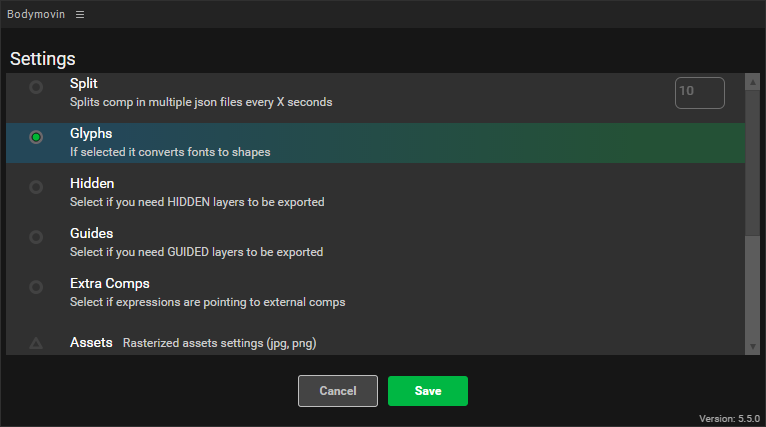The width and height of the screenshot is (766, 427).
Task: Expand the Assets section triangle
Action: coord(36,343)
